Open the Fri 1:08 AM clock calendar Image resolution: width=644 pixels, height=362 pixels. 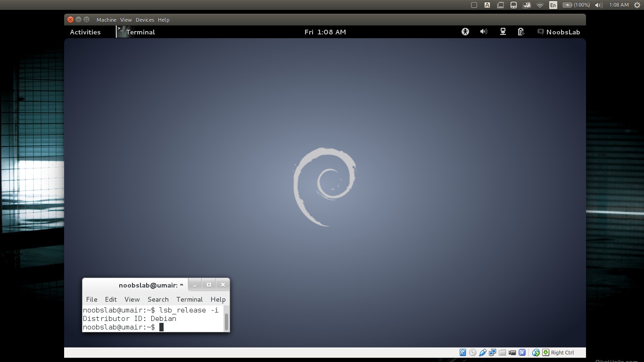click(325, 32)
